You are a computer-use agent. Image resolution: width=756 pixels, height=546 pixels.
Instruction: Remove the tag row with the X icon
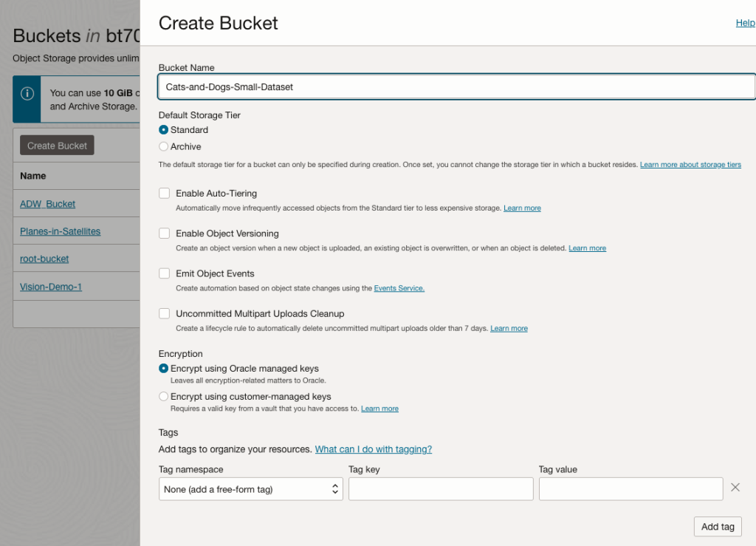pos(735,488)
